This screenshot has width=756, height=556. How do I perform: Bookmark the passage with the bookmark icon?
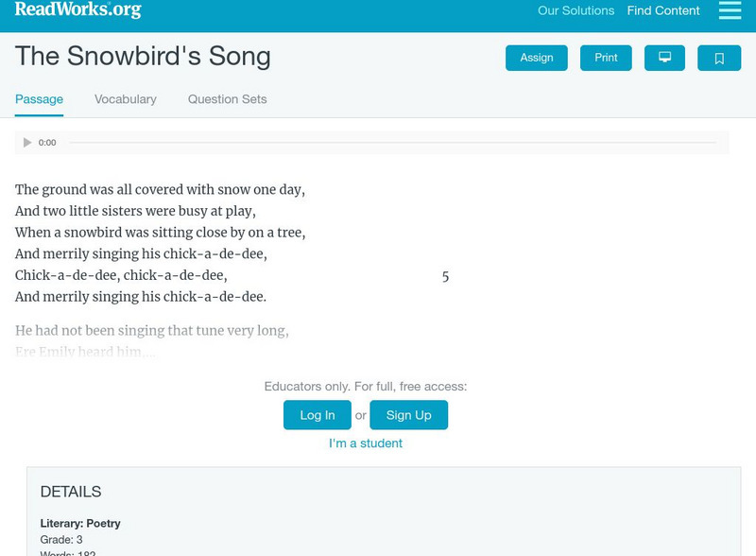pos(719,58)
